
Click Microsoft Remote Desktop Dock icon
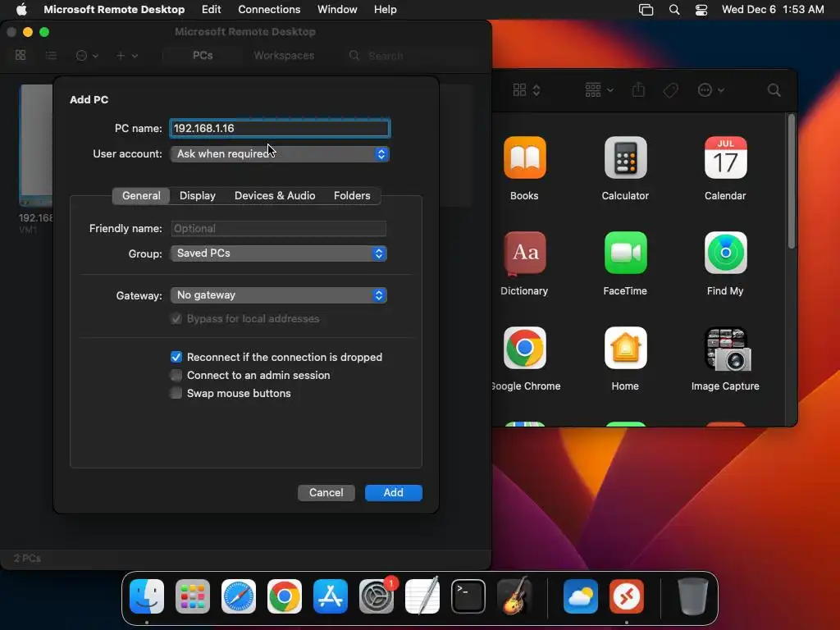[627, 596]
